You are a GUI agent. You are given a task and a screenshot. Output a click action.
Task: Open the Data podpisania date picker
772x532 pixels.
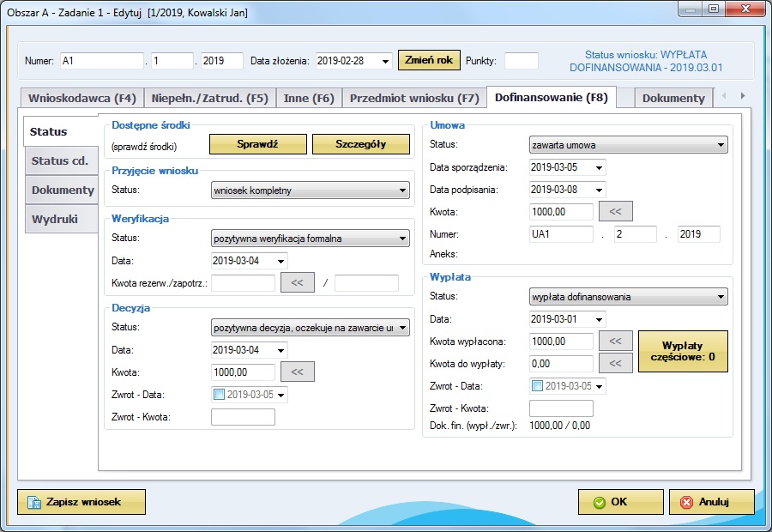pyautogui.click(x=599, y=190)
